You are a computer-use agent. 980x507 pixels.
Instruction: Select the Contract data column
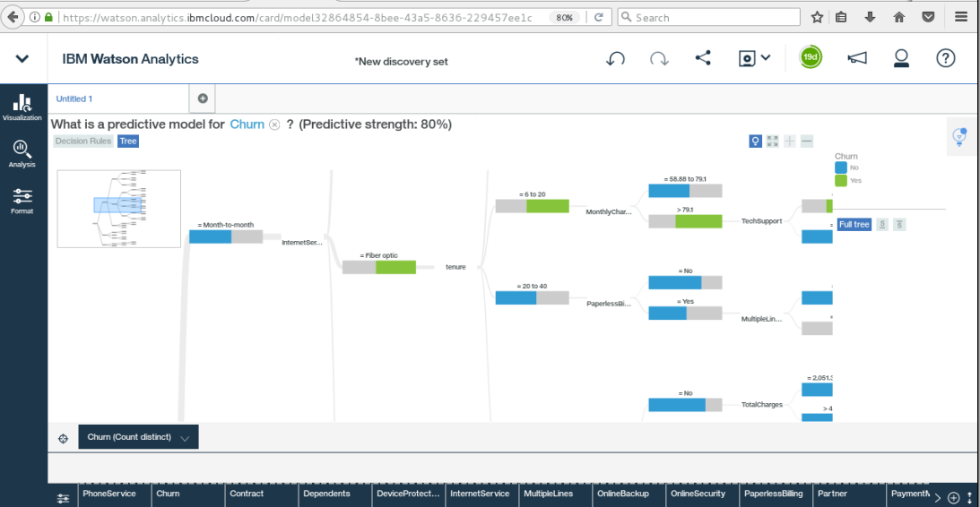pyautogui.click(x=261, y=494)
